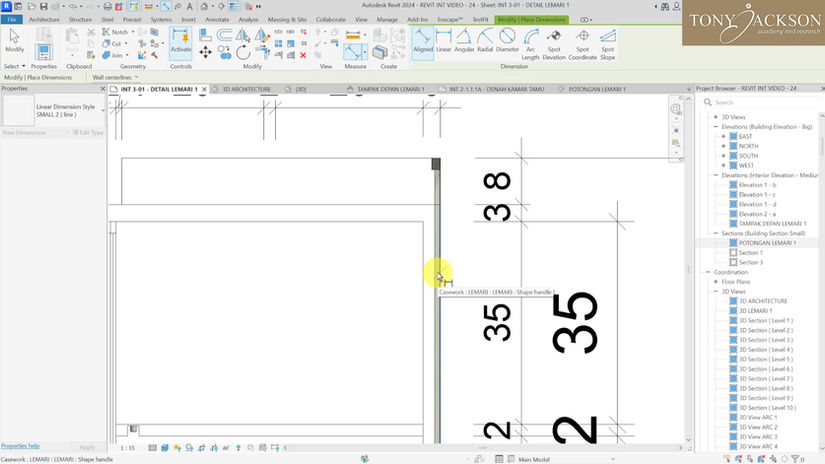The width and height of the screenshot is (825, 464).
Task: Click the binoculars search icon in title bar
Action: (665, 6)
